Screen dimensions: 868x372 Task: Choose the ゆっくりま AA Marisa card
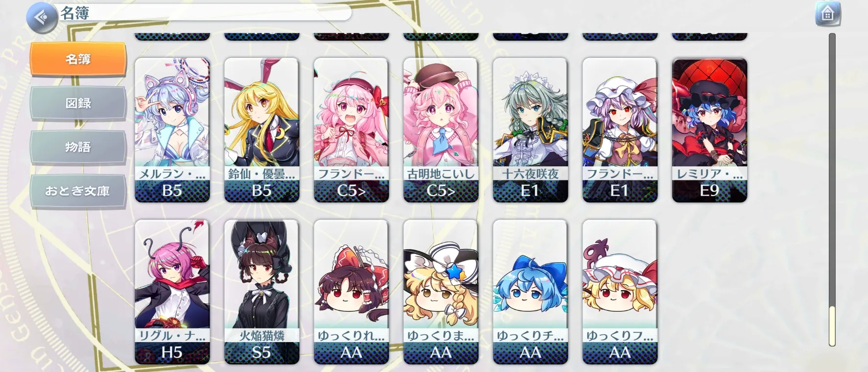click(441, 292)
